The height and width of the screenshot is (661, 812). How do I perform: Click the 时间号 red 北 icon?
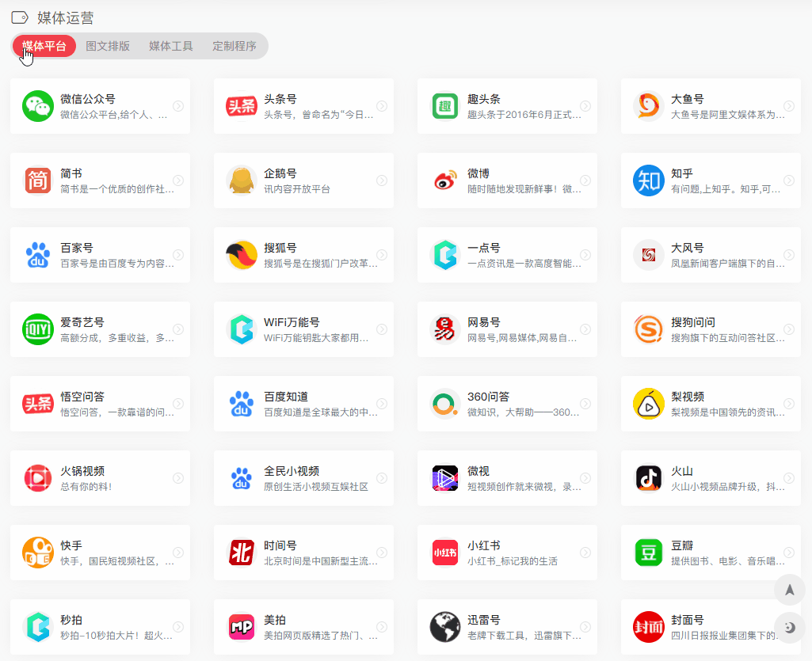242,553
